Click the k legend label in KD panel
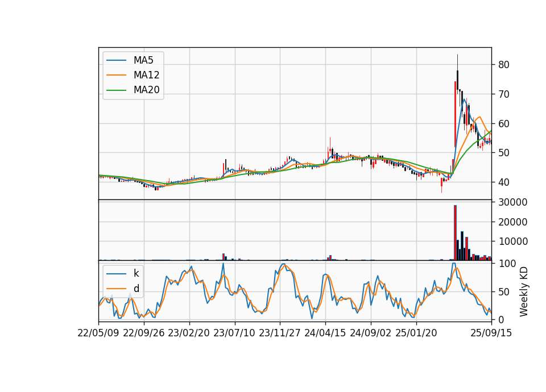546x392 pixels. (136, 273)
